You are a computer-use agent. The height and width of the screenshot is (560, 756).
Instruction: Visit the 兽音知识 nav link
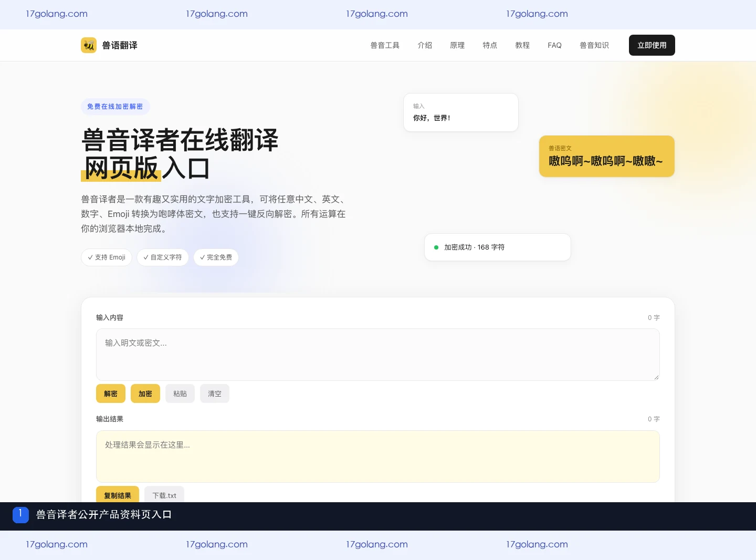594,45
